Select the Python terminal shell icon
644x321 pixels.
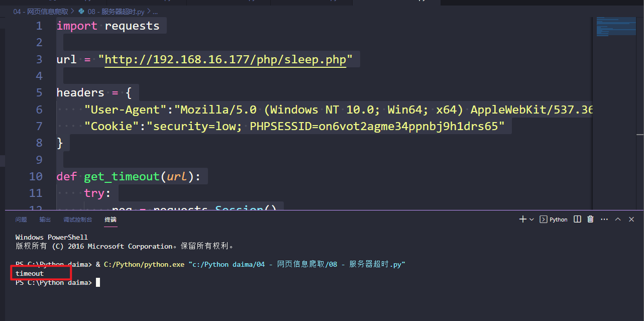[x=544, y=220]
